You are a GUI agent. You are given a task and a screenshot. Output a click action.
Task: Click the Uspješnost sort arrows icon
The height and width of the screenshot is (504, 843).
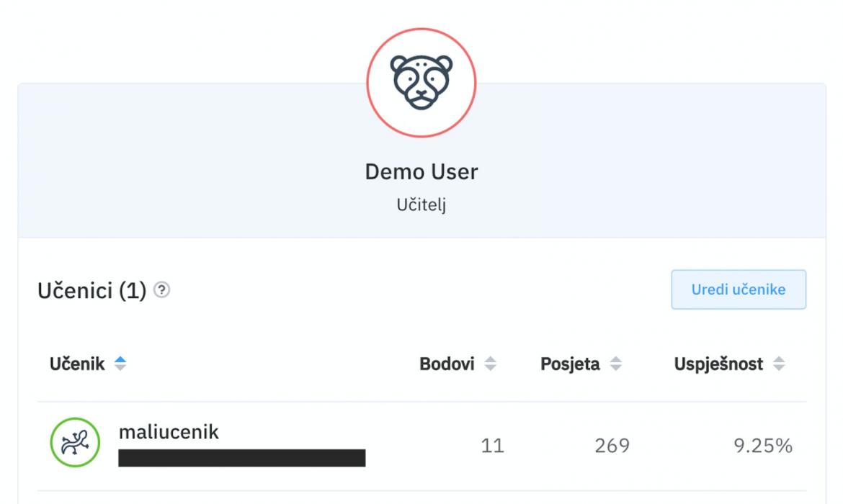pyautogui.click(x=778, y=364)
